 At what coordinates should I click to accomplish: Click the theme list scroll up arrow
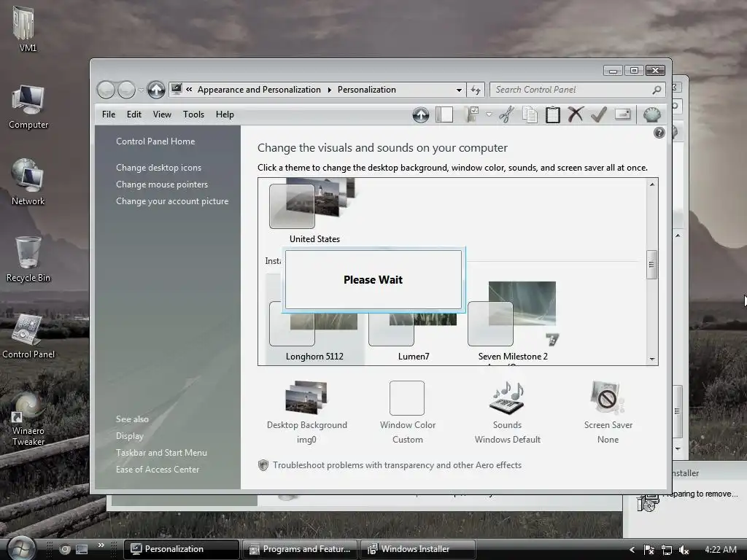coord(652,184)
